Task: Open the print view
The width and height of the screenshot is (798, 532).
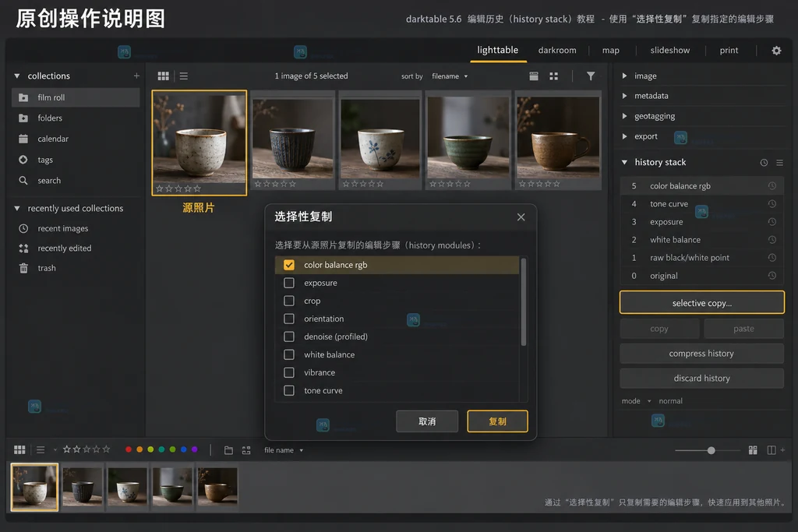Action: tap(729, 51)
